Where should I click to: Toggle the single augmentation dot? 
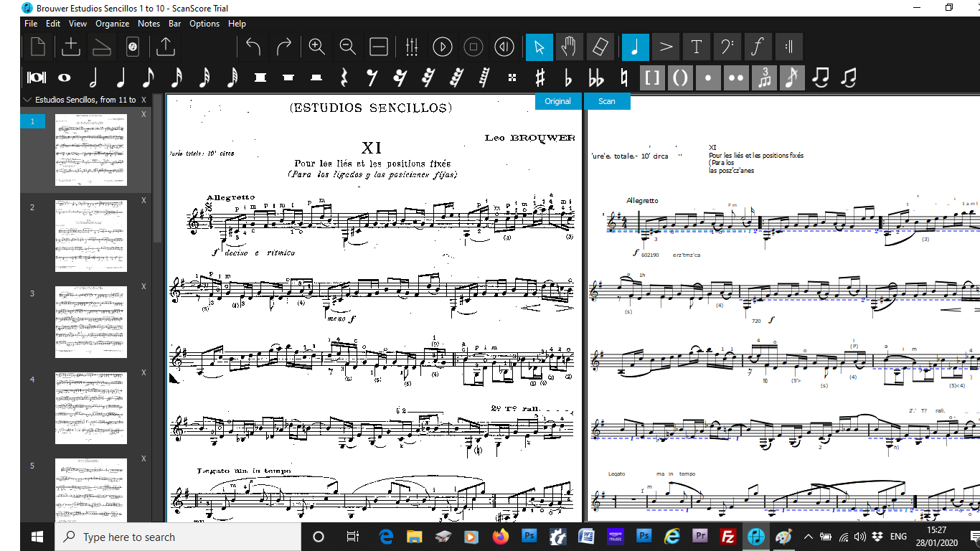coord(708,77)
